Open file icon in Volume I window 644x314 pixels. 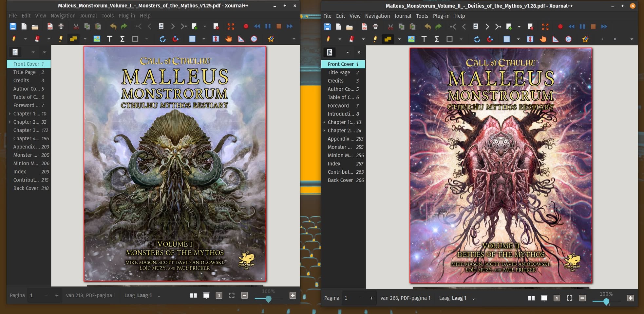(35, 26)
